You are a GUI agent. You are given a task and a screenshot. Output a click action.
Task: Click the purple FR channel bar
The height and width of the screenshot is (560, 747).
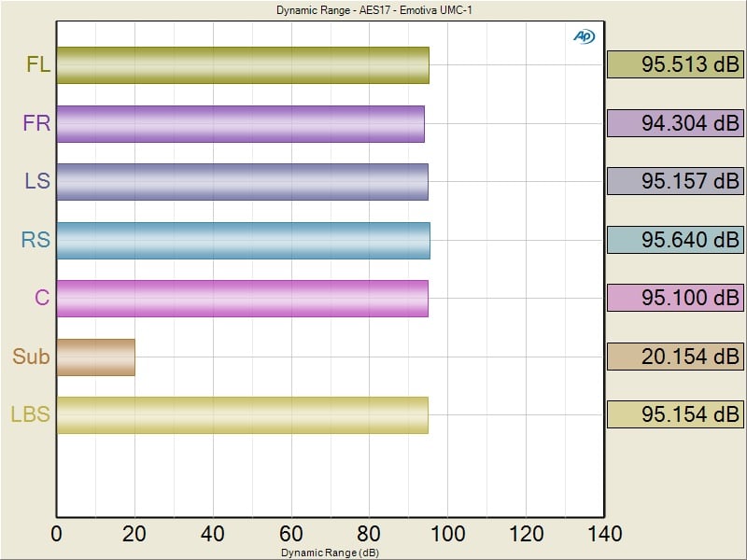coord(240,123)
